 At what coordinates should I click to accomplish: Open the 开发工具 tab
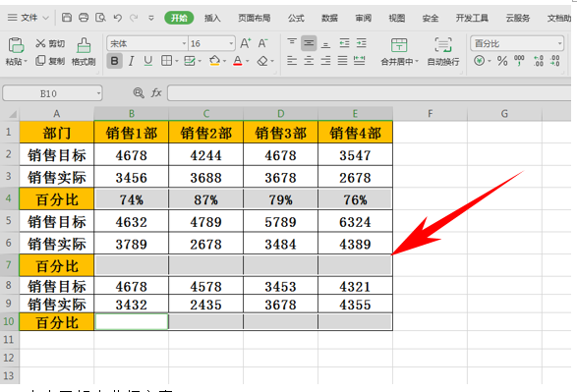coord(472,18)
